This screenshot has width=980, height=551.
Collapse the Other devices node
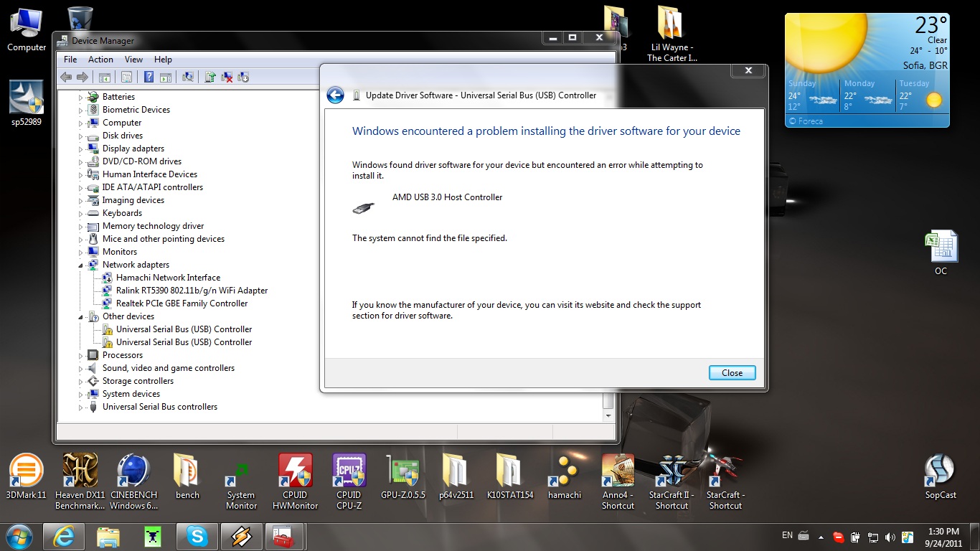(x=81, y=316)
